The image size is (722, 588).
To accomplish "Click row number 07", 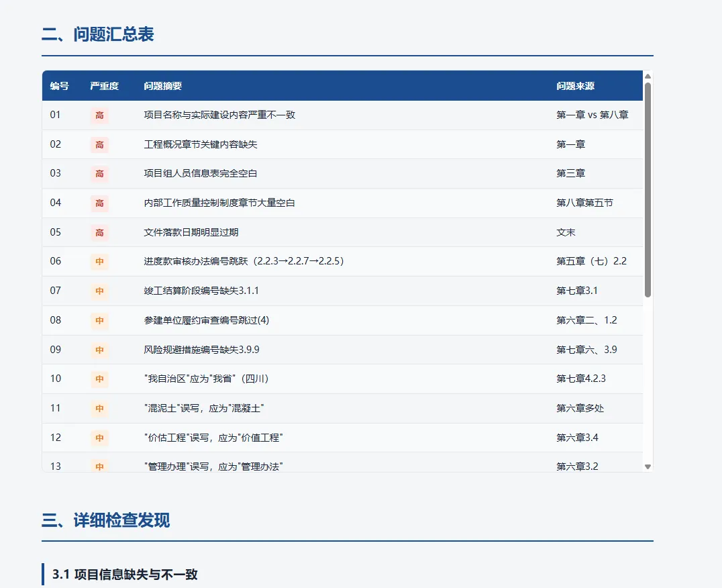I will [55, 291].
